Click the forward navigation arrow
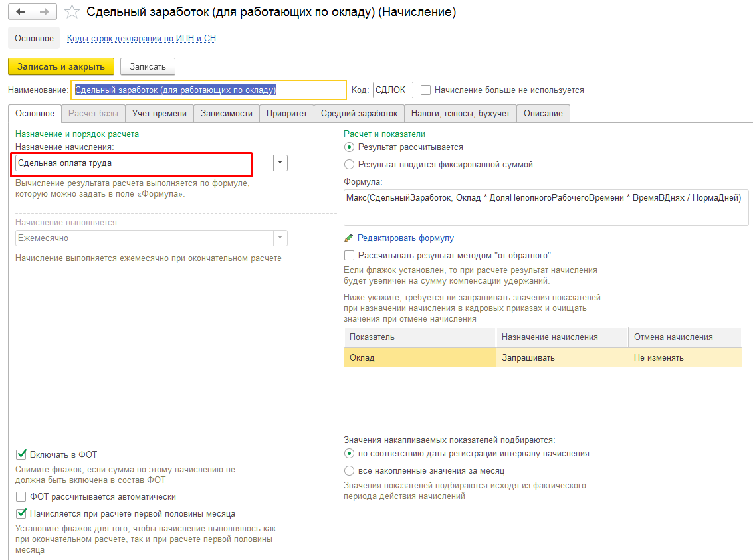 [45, 12]
